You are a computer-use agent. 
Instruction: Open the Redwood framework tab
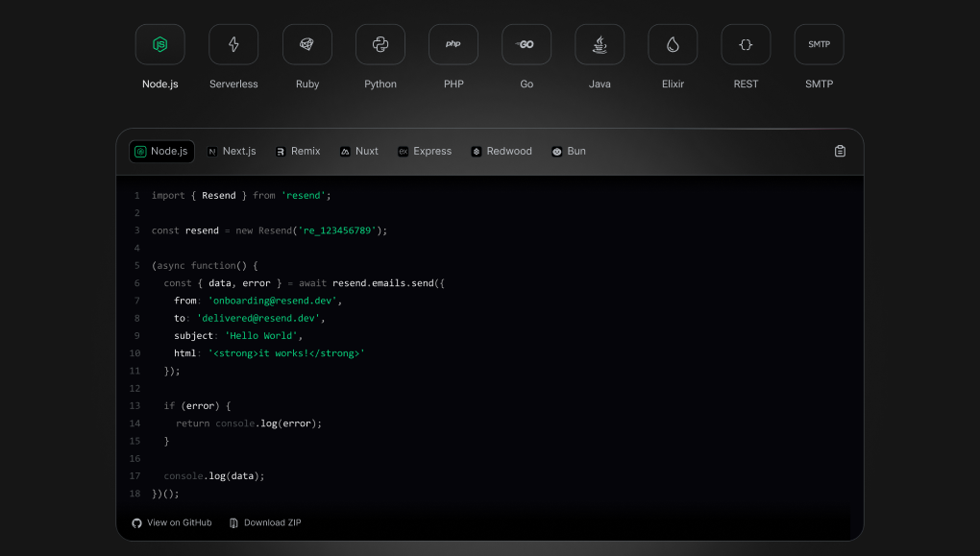[502, 152]
